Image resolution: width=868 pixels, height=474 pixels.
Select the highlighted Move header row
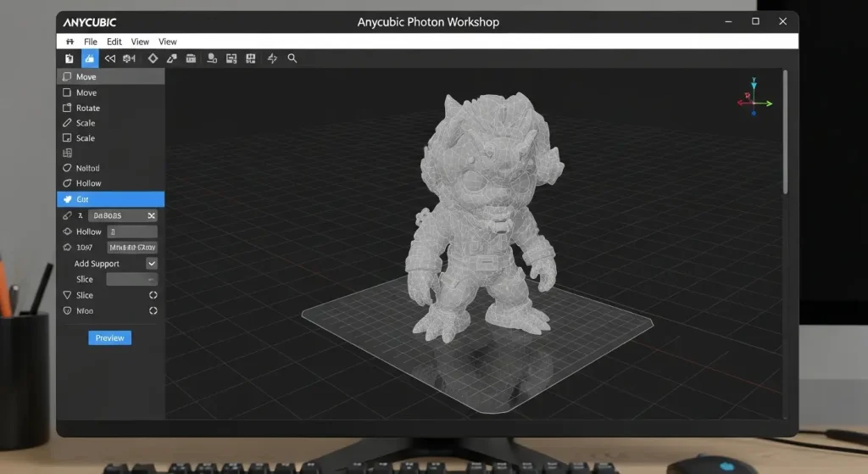[111, 76]
